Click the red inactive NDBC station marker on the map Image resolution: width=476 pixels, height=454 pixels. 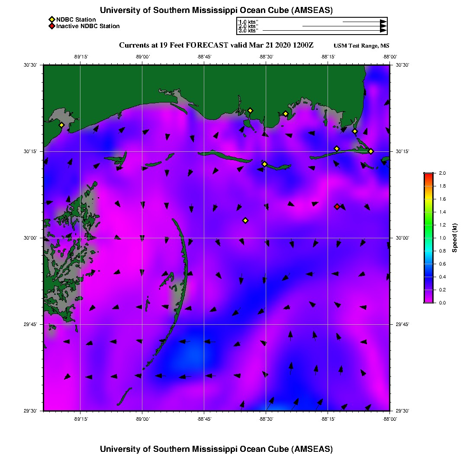point(337,207)
